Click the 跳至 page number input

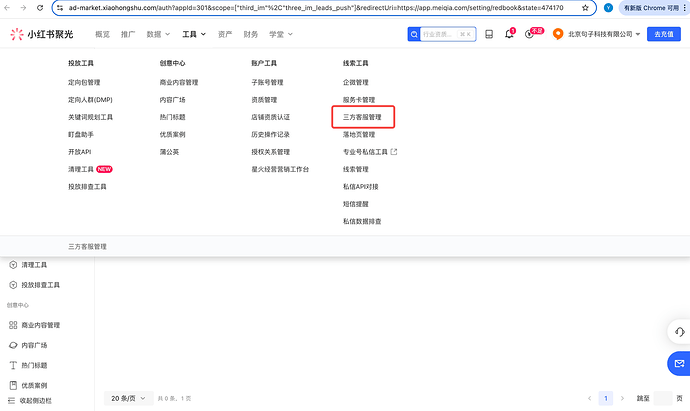pyautogui.click(x=663, y=398)
